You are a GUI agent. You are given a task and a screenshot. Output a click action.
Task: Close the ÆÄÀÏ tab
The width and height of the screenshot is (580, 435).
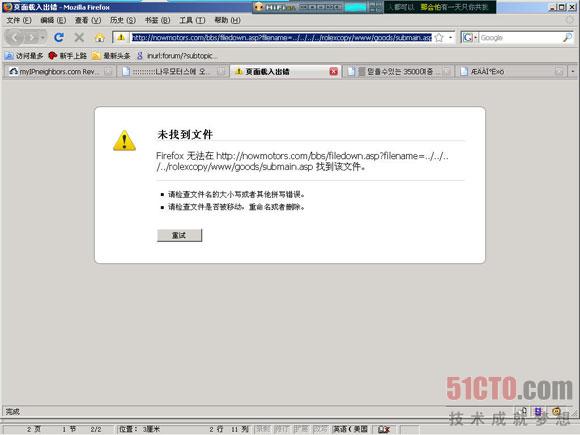click(559, 71)
